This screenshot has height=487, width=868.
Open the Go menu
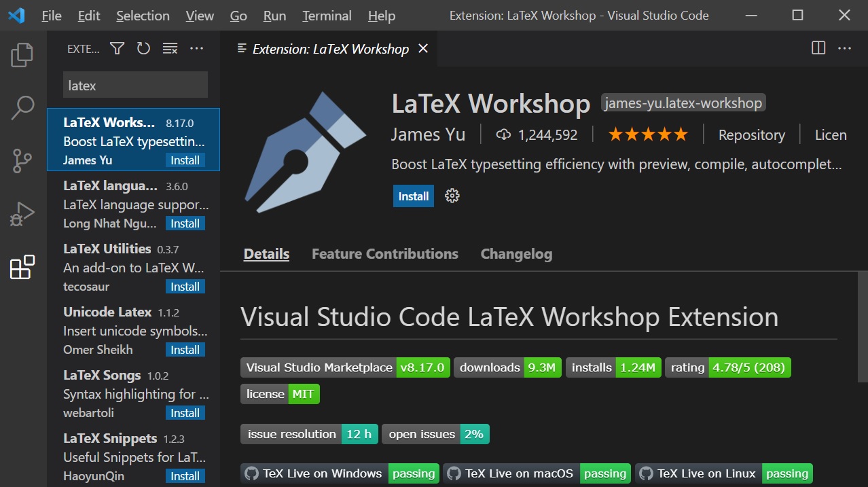click(238, 16)
